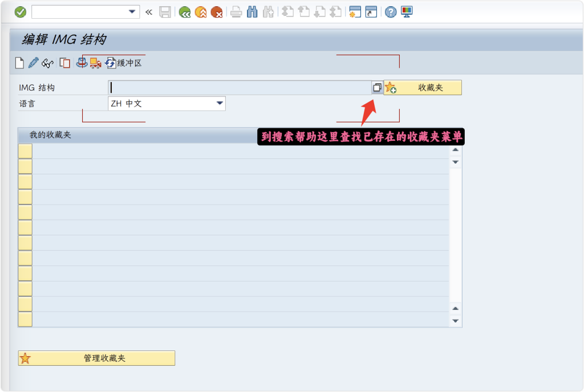Click the green Back arrow icon
This screenshot has width=584, height=392.
pyautogui.click(x=184, y=12)
